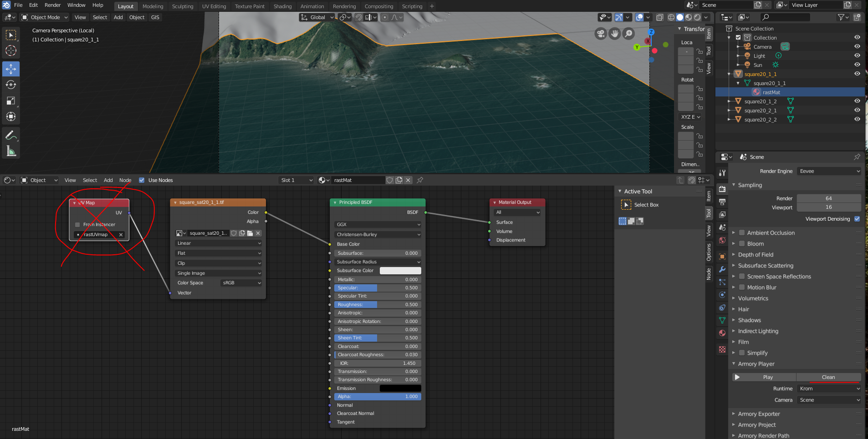Switch to Shading workspace tab
The width and height of the screenshot is (868, 439).
tap(282, 6)
